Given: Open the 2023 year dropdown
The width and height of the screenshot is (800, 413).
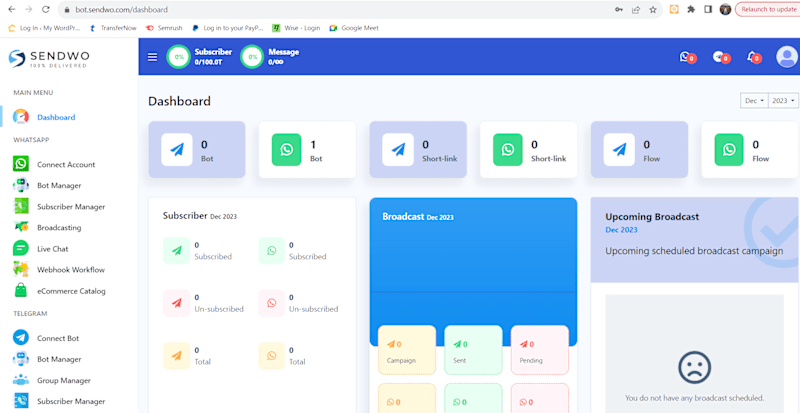Looking at the screenshot, I should [783, 101].
